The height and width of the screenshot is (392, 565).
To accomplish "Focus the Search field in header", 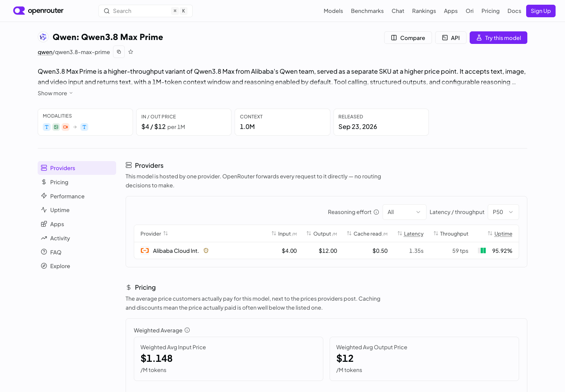I will click(x=146, y=11).
